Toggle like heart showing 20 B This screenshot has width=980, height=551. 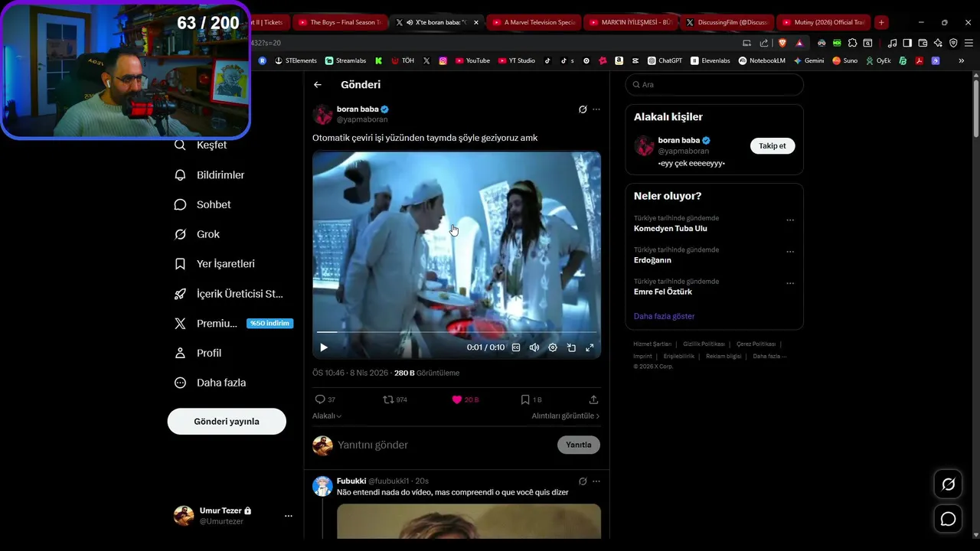[x=457, y=399]
